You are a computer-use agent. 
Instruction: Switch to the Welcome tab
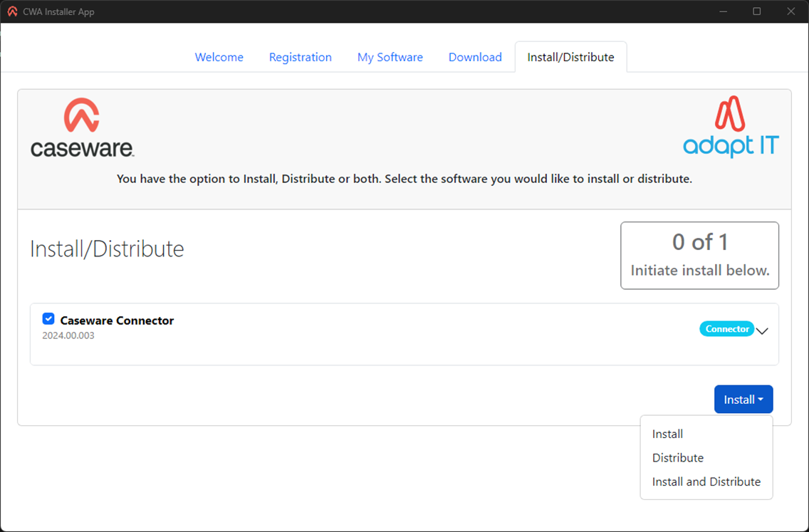tap(219, 57)
